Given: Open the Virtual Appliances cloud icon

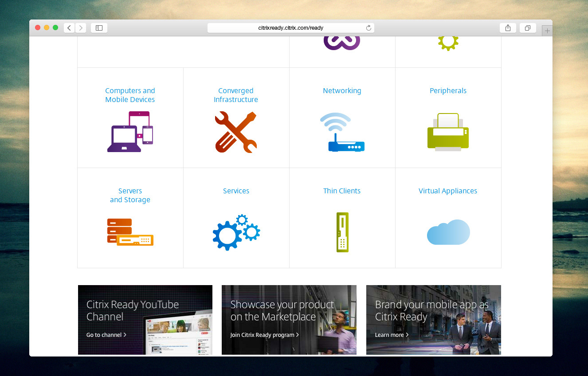Looking at the screenshot, I should coord(448,232).
